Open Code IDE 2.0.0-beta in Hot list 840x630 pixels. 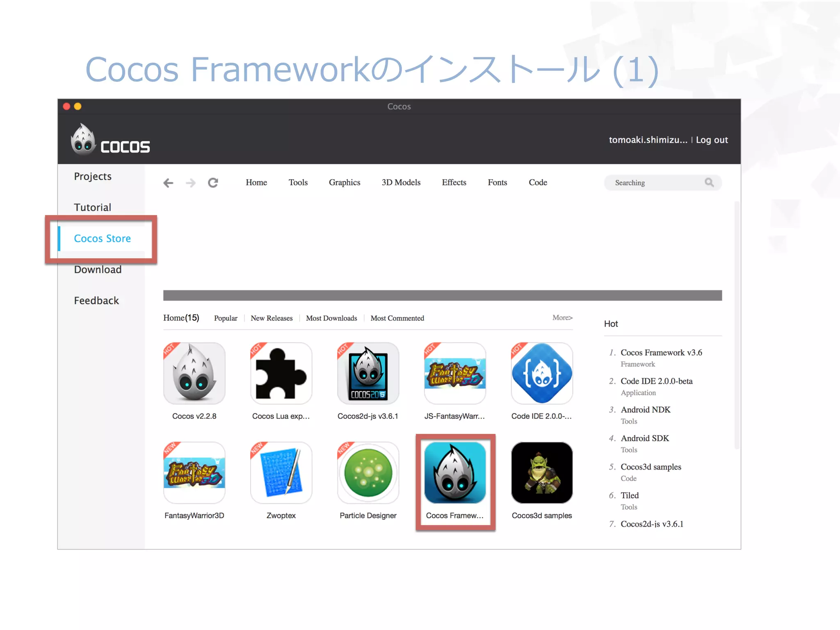point(657,381)
